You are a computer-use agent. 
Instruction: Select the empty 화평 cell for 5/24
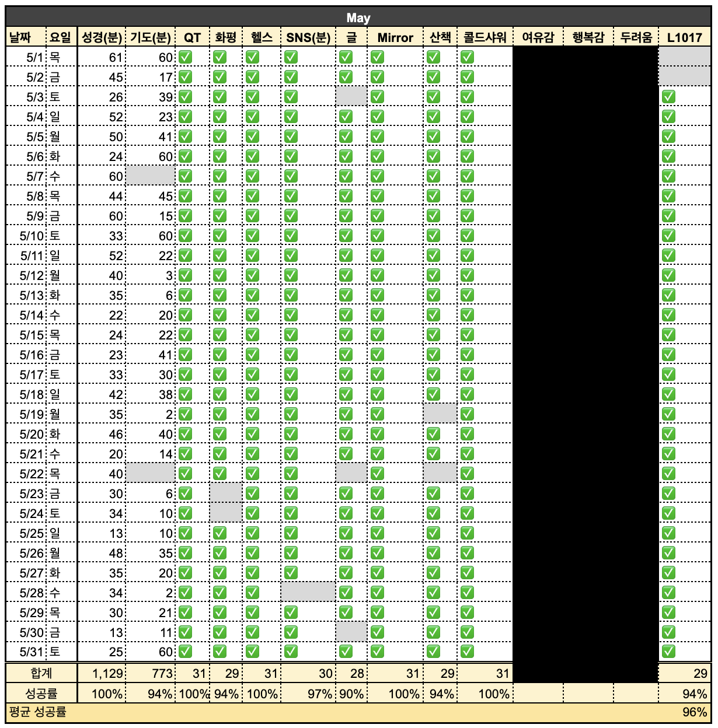click(226, 513)
